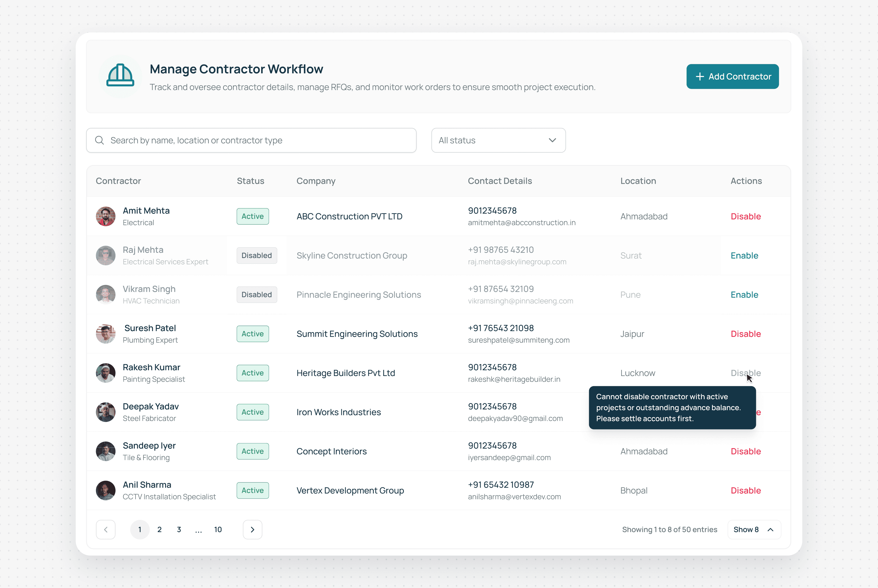Enable contractor Vikram Singh
The image size is (878, 588).
tap(744, 295)
